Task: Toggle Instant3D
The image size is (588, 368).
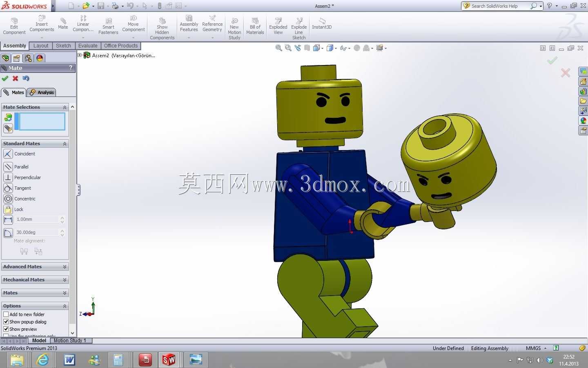Action: (x=322, y=24)
